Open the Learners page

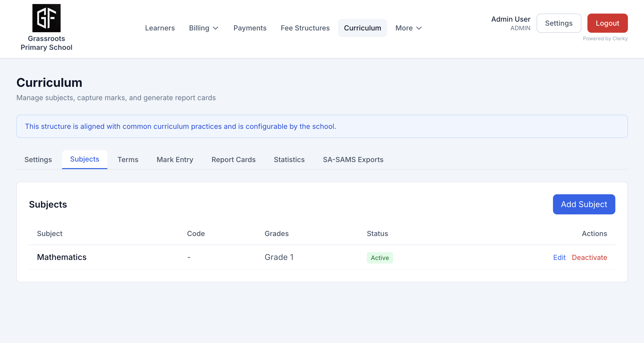160,28
